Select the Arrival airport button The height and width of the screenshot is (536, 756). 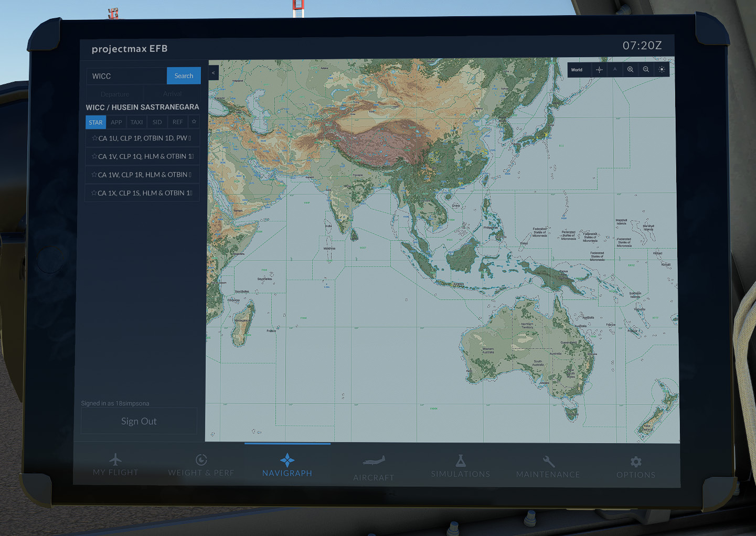coord(172,94)
